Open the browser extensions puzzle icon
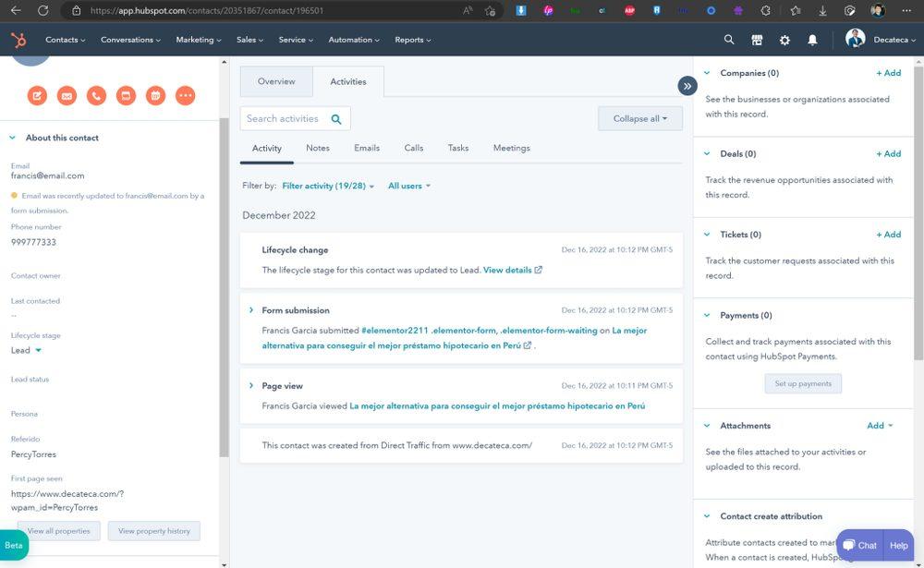This screenshot has width=924, height=568. point(765,10)
